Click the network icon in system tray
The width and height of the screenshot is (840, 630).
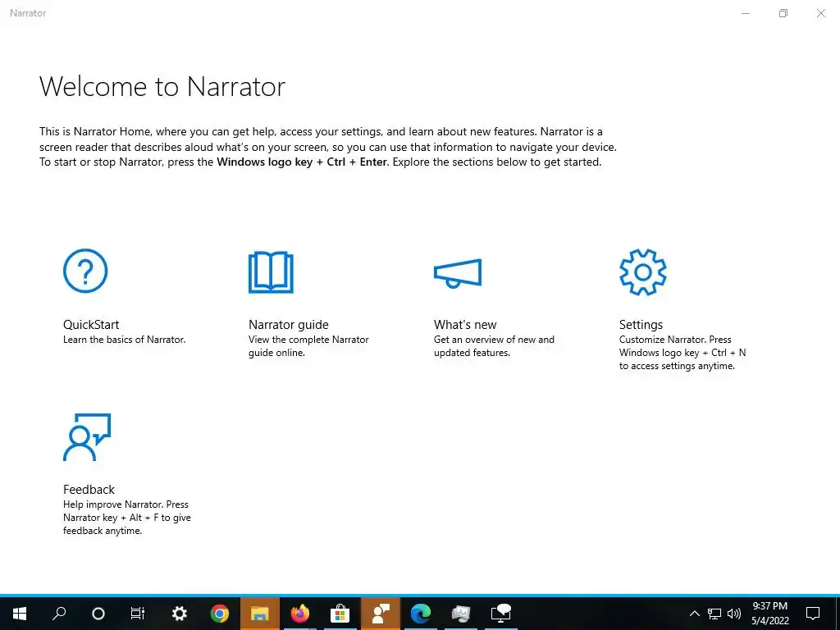tap(714, 614)
